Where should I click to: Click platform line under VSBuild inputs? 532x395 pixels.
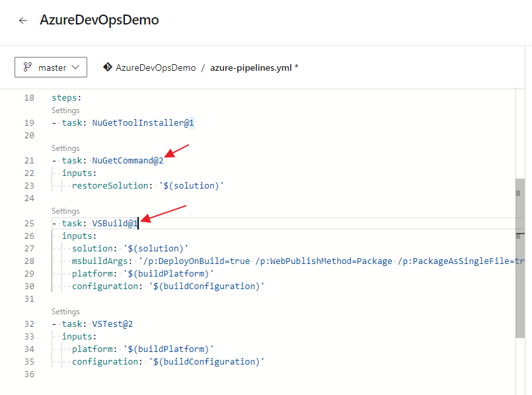pyautogui.click(x=143, y=273)
